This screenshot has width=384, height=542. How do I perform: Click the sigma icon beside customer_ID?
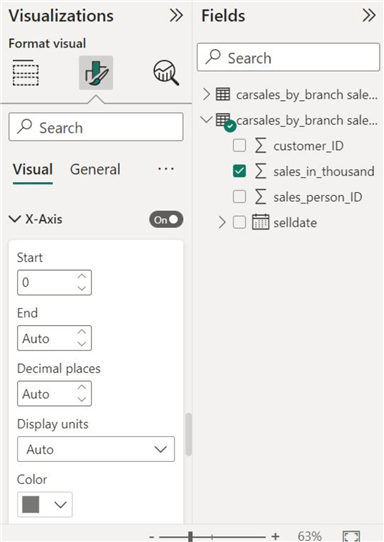pyautogui.click(x=260, y=146)
